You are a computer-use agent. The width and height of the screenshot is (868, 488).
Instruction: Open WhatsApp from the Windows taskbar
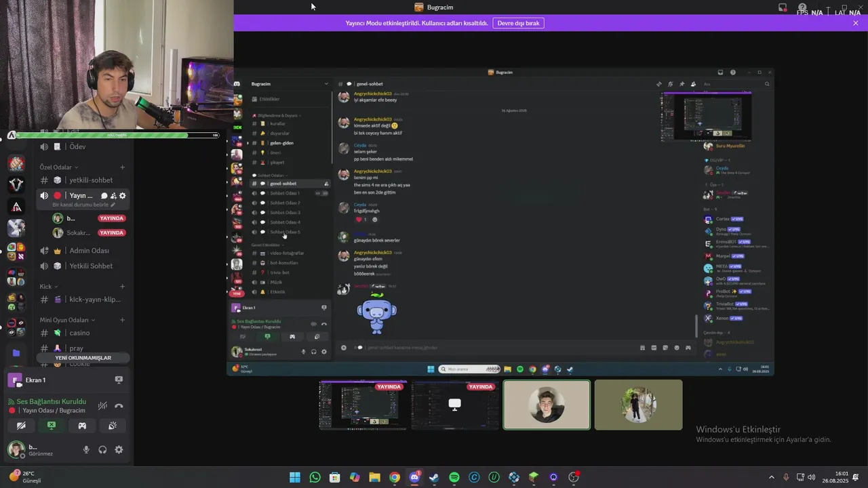[315, 477]
